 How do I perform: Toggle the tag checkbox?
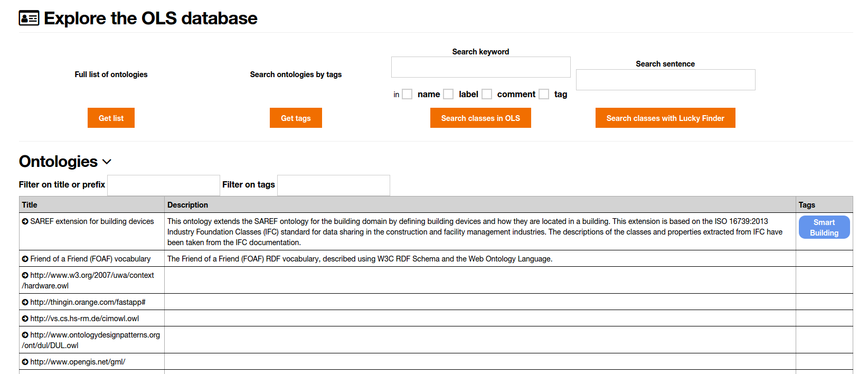pyautogui.click(x=544, y=94)
